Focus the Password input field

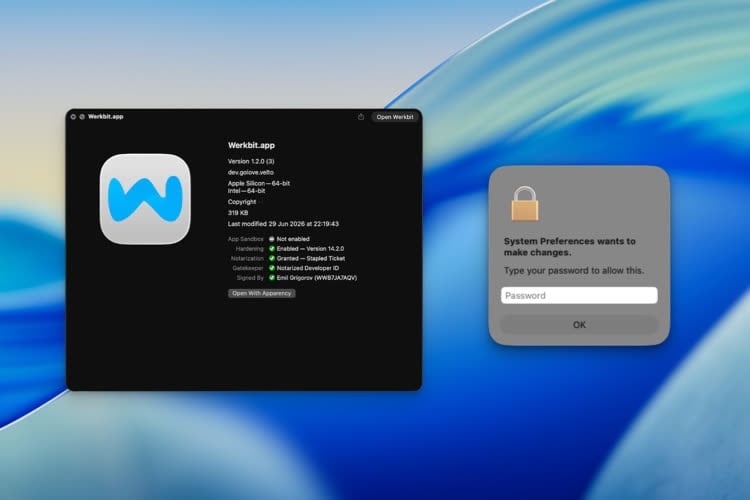(x=579, y=296)
